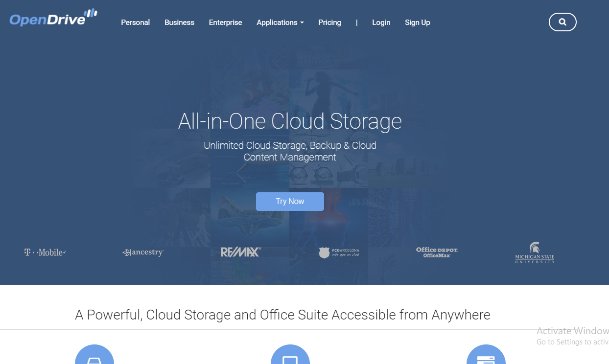Viewport: 609px width, 364px height.
Task: Click the "All-in-One Cloud Storage" headline
Action: (290, 121)
